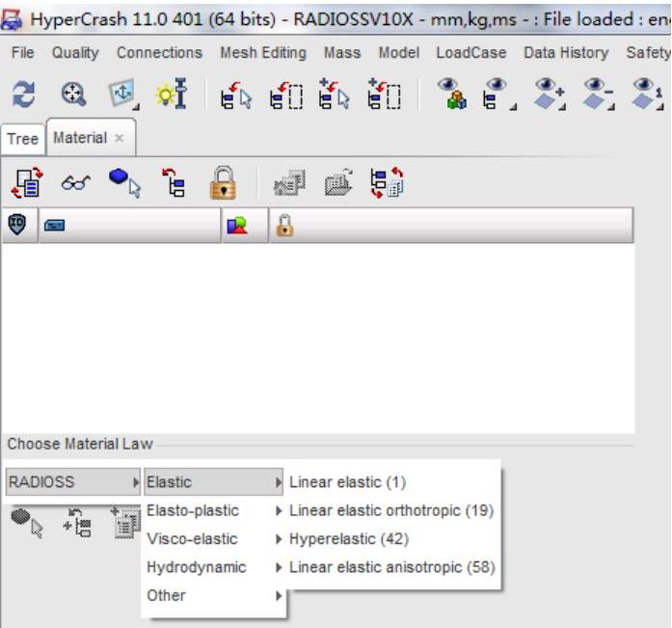Open the Quality menu

pyautogui.click(x=75, y=53)
